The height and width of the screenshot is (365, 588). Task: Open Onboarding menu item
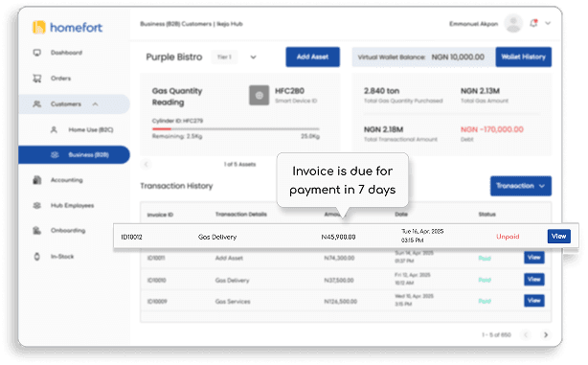coord(68,230)
